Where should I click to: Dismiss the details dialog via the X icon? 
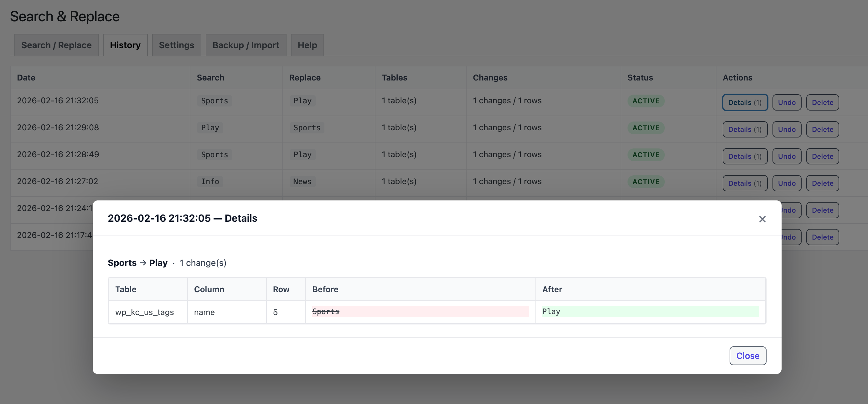click(762, 219)
